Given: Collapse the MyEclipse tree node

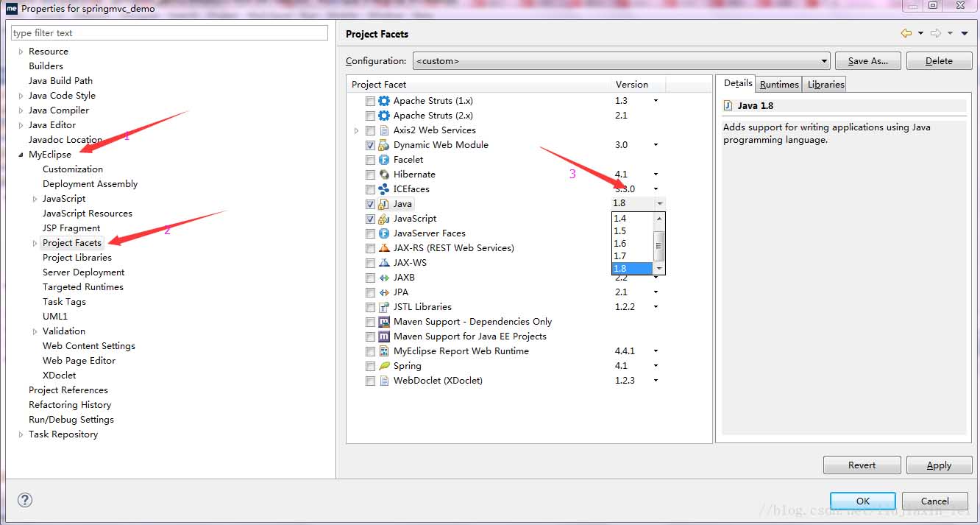Looking at the screenshot, I should [21, 155].
